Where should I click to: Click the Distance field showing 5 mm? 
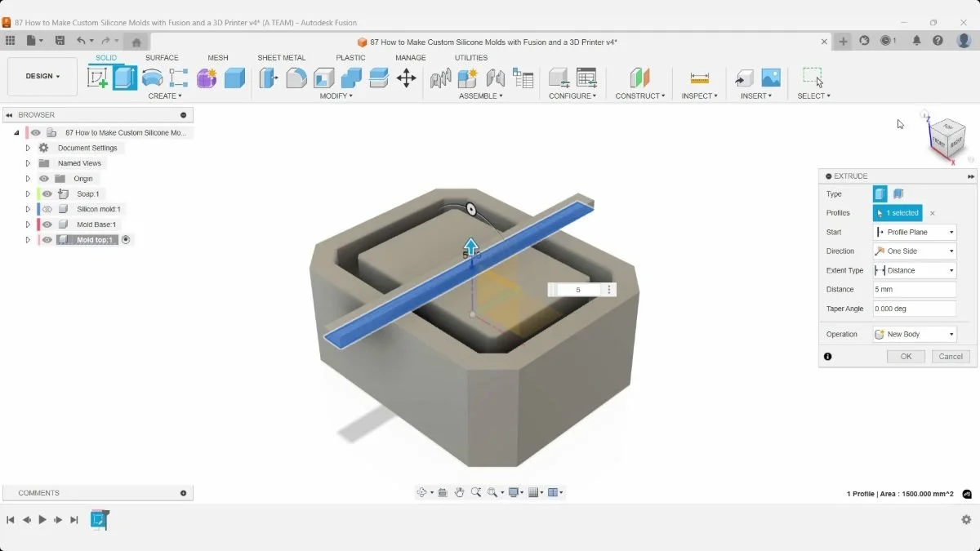click(x=915, y=290)
